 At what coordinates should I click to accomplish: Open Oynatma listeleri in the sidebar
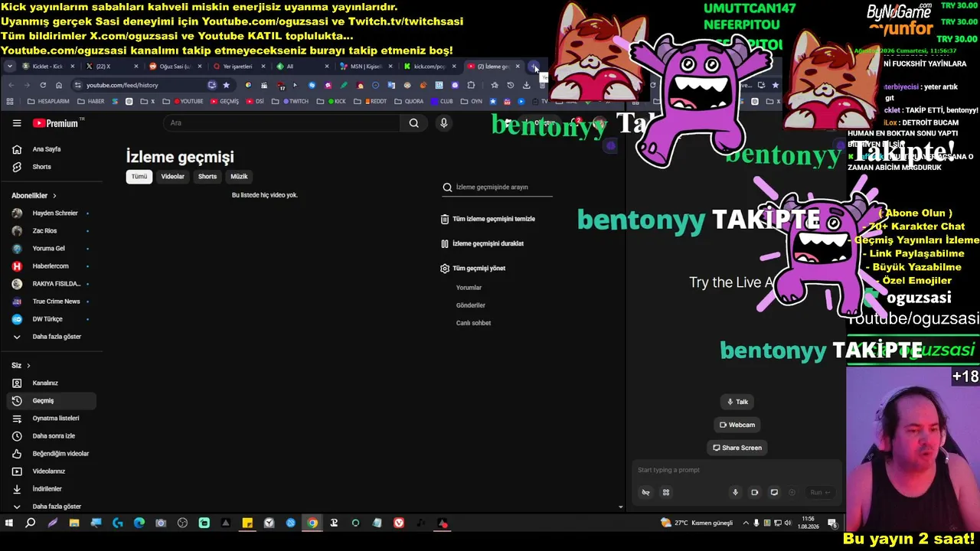click(x=52, y=419)
